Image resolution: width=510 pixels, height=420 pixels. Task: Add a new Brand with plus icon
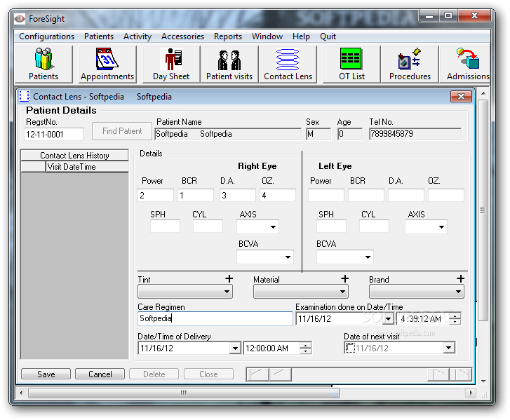coord(460,278)
